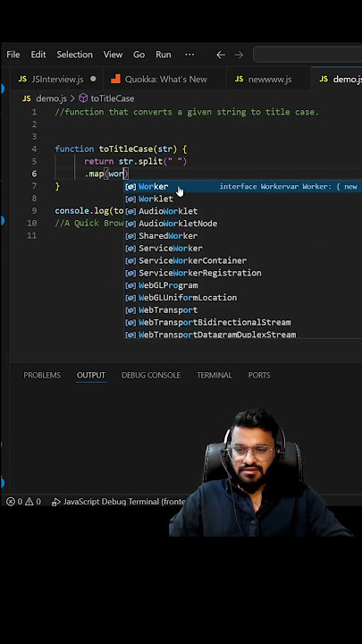Open the three-dots overflow menu in menu bar

pyautogui.click(x=189, y=55)
